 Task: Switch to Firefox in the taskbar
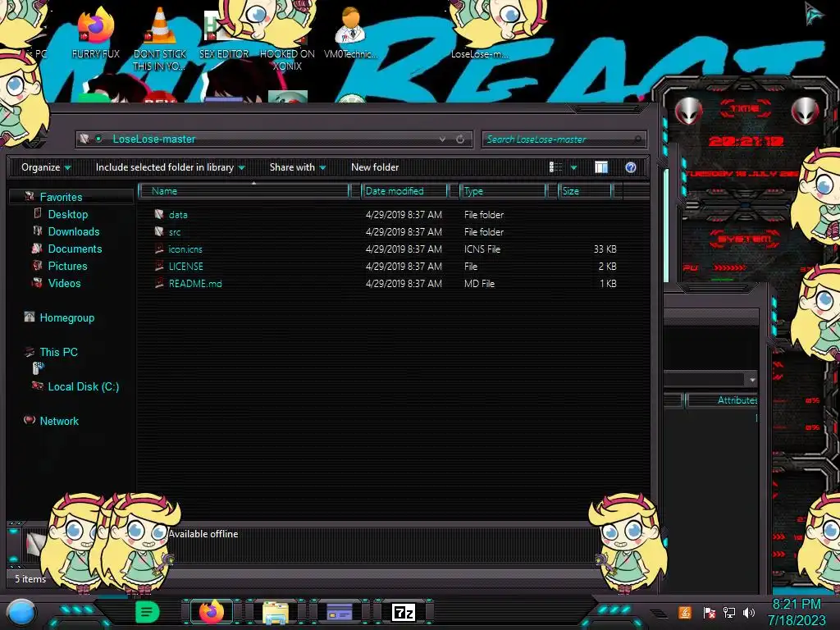pyautogui.click(x=211, y=612)
